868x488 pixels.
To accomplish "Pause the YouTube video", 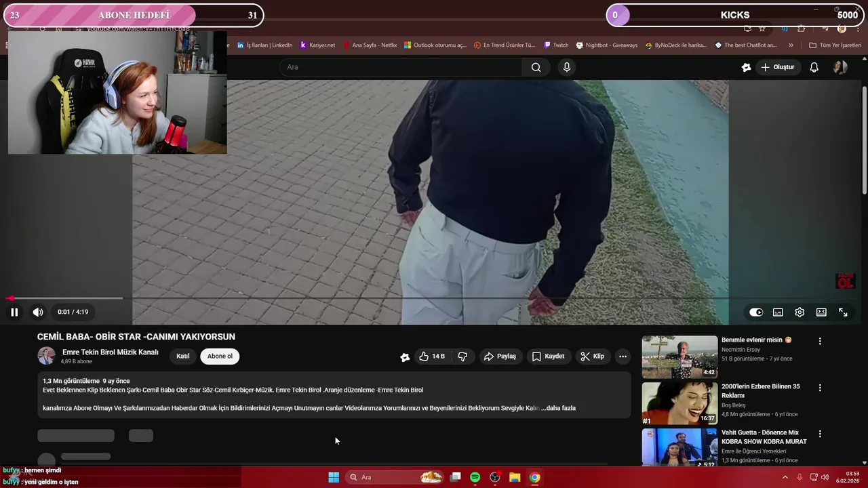I will point(14,312).
